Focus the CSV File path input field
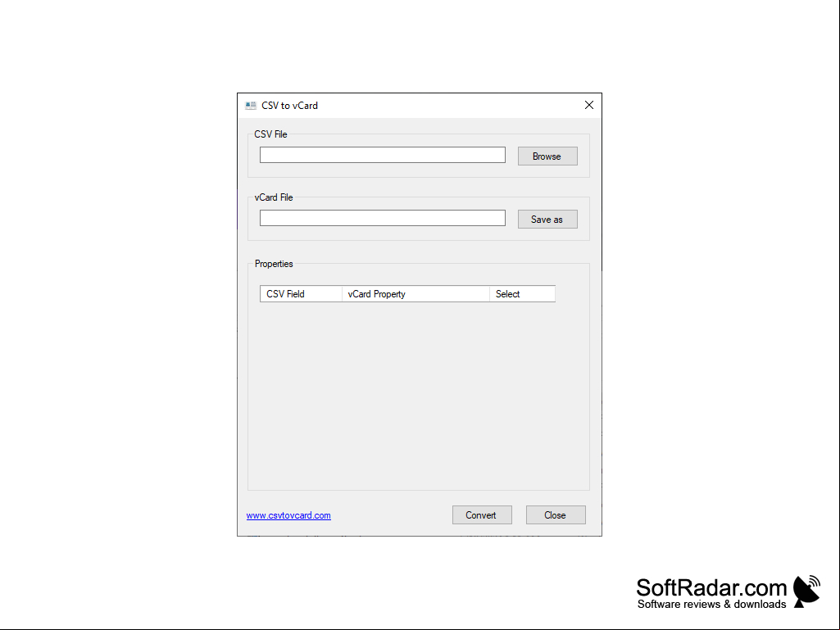 tap(383, 155)
